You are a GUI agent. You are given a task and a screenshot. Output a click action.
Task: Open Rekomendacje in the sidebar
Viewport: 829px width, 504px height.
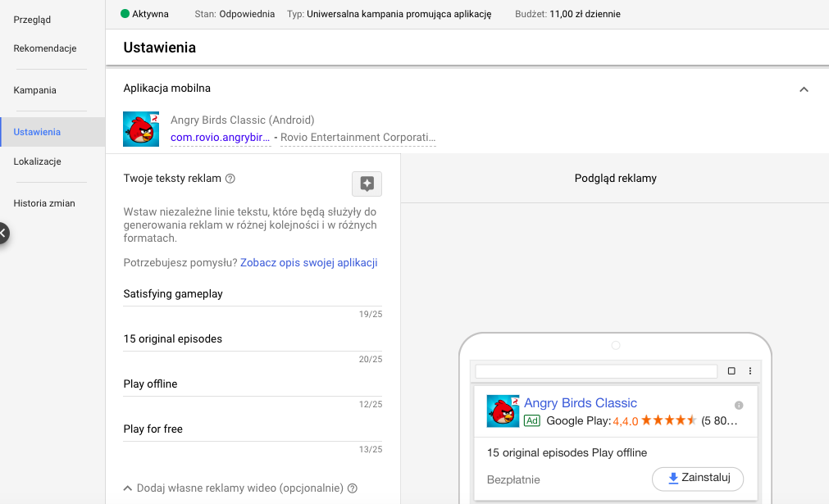45,48
